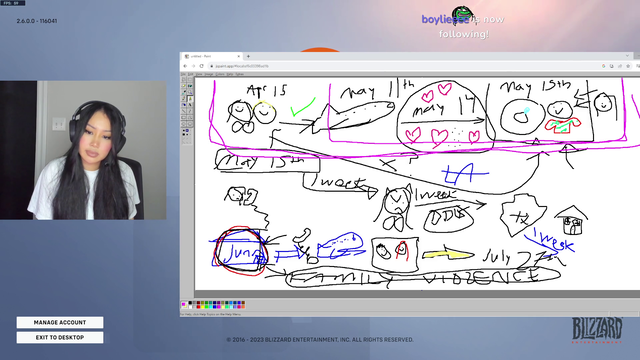This screenshot has width=640, height=360.
Task: Pick the orange color swatch
Action: pos(243,307)
